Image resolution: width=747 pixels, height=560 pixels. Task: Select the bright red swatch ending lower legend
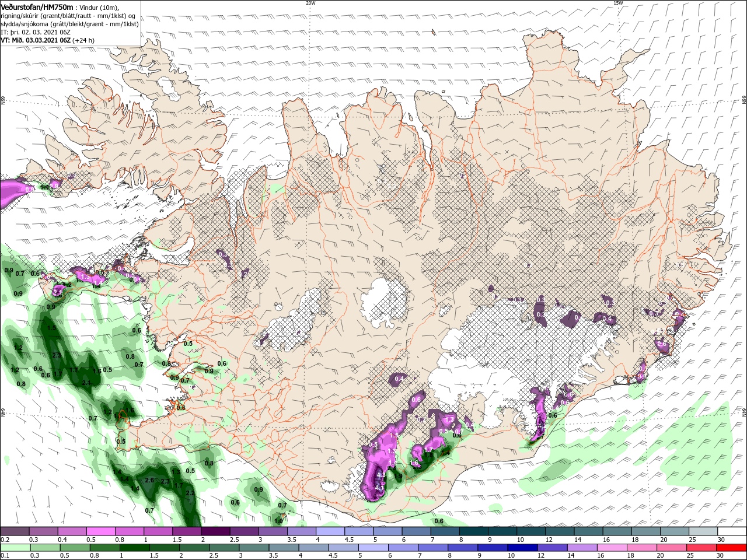(x=731, y=548)
